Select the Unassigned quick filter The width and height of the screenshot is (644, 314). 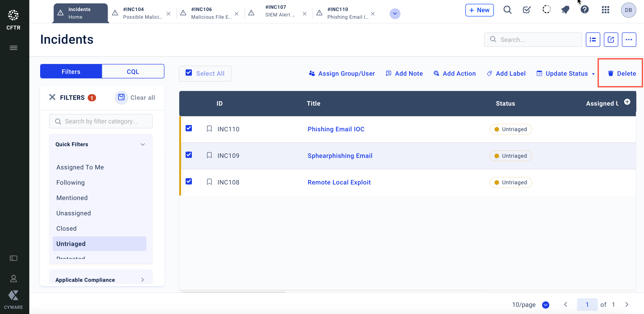tap(74, 213)
